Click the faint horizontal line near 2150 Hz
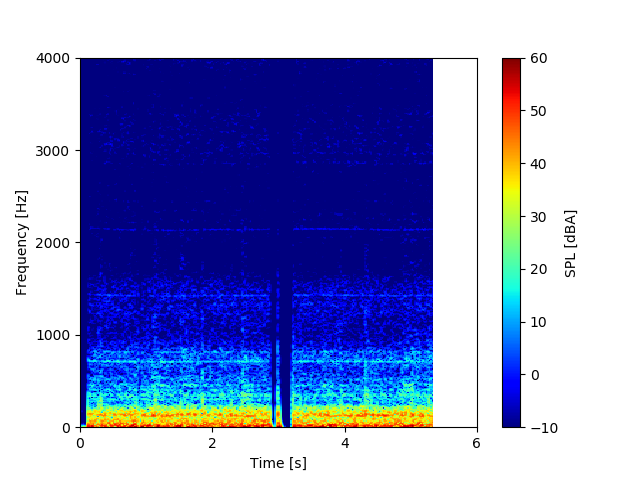This screenshot has width=640, height=480. tap(200, 230)
